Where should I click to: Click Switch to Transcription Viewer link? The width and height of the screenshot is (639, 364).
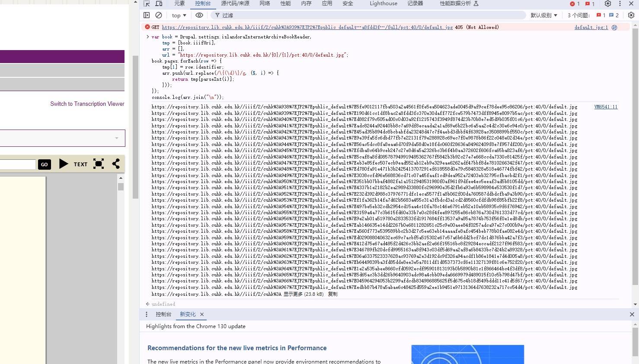tap(87, 104)
